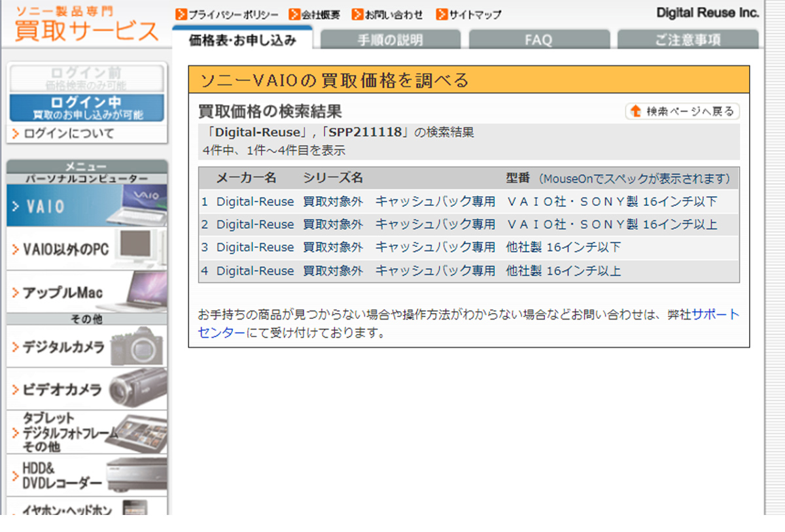Select the ご注意事項 tab
The height and width of the screenshot is (532, 785).
pos(688,40)
